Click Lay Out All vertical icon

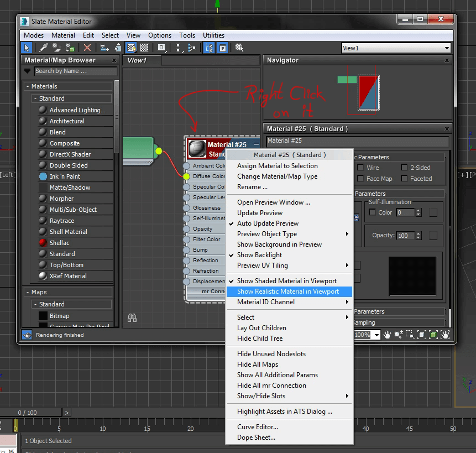point(179,48)
